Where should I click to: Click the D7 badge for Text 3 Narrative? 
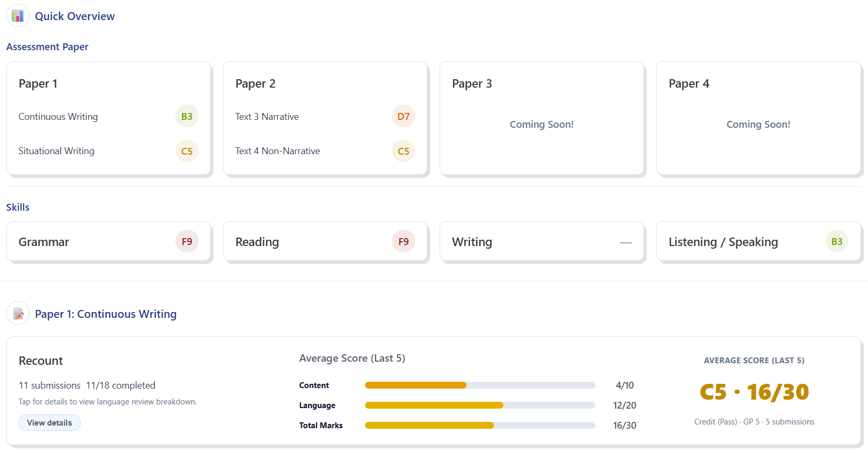click(404, 116)
